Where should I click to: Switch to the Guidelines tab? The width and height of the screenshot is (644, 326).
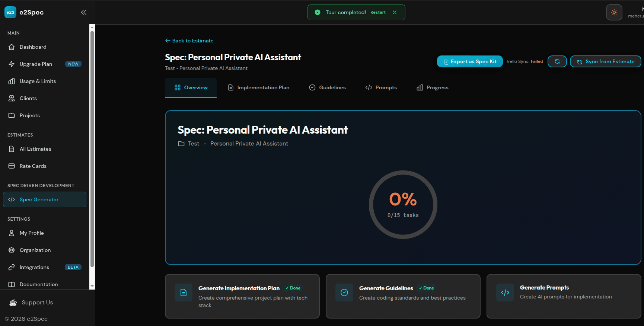click(328, 87)
